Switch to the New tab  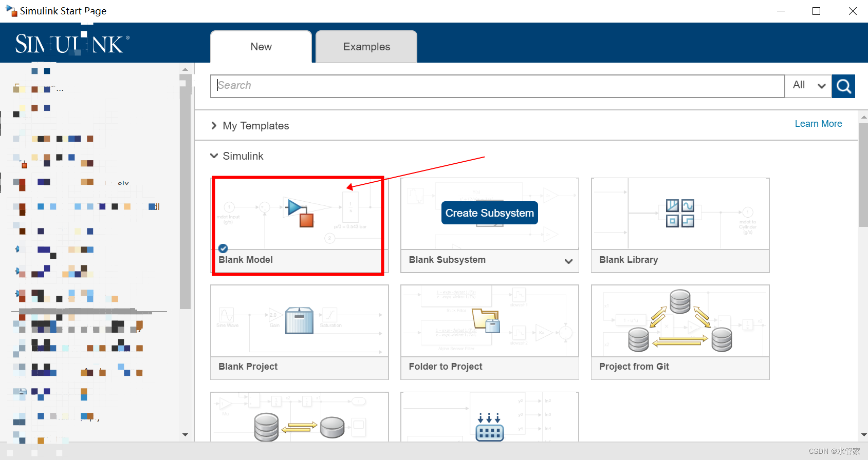coord(261,47)
